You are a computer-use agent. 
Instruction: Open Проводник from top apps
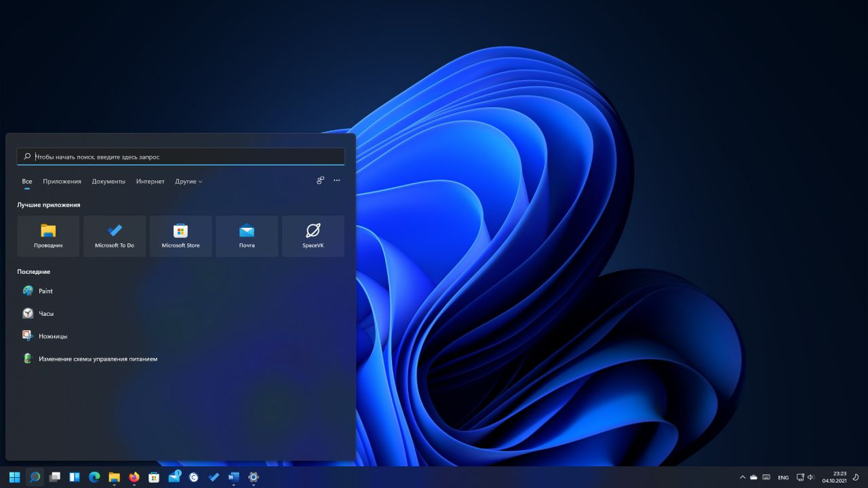pyautogui.click(x=48, y=236)
